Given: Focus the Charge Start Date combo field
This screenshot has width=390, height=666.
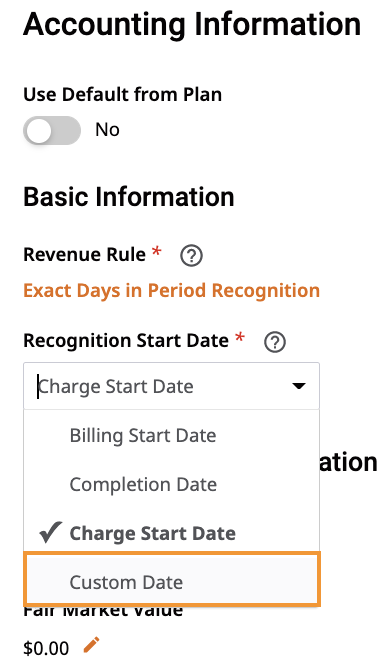Looking at the screenshot, I should (171, 386).
